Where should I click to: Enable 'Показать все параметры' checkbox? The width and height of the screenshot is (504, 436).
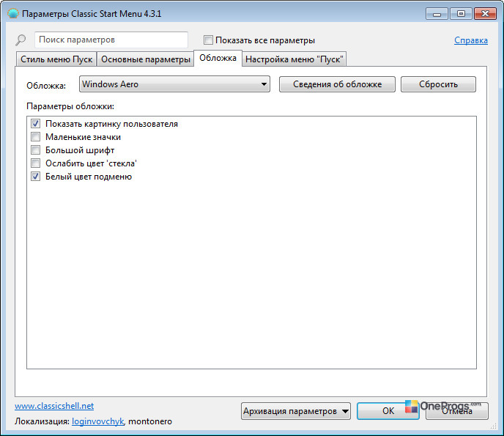click(x=208, y=40)
